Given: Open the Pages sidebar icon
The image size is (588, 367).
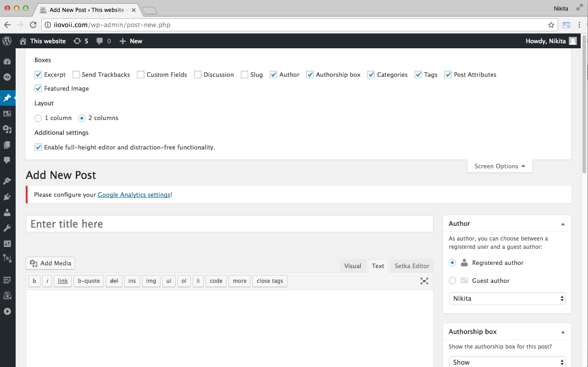Looking at the screenshot, I should pos(7,145).
